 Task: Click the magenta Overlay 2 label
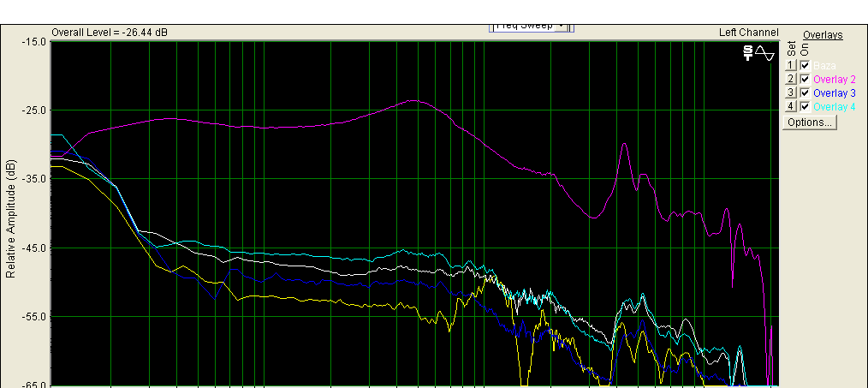(835, 80)
